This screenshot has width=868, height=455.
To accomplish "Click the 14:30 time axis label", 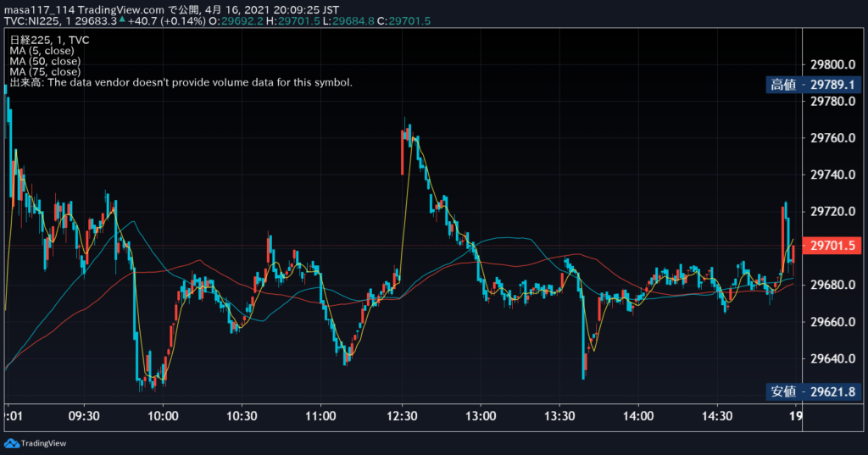I will [717, 416].
